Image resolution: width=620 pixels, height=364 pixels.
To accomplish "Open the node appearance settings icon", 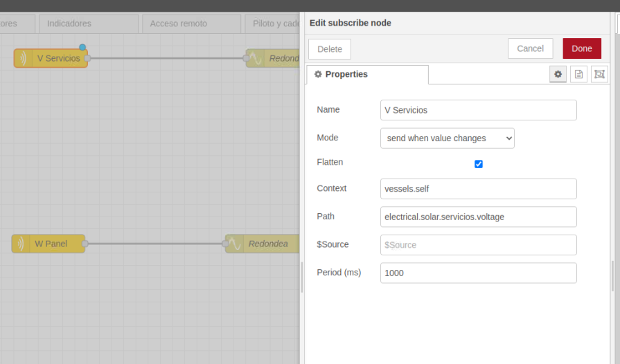I will [x=599, y=74].
